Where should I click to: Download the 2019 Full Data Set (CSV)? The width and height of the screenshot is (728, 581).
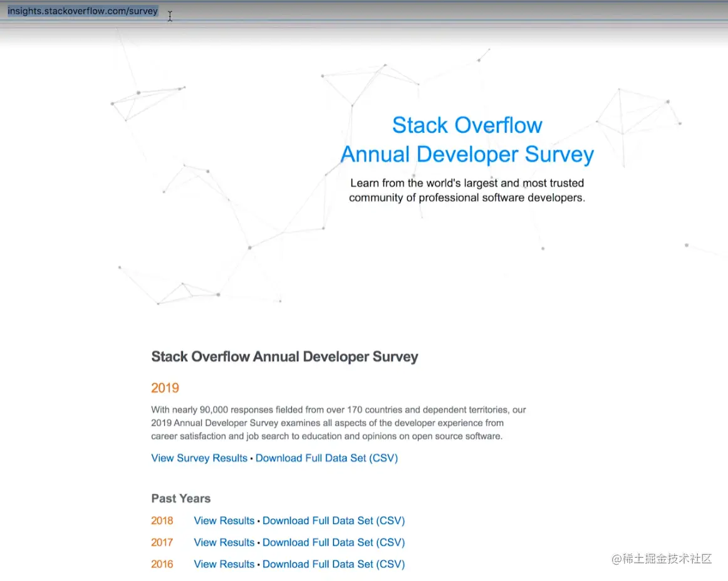327,458
